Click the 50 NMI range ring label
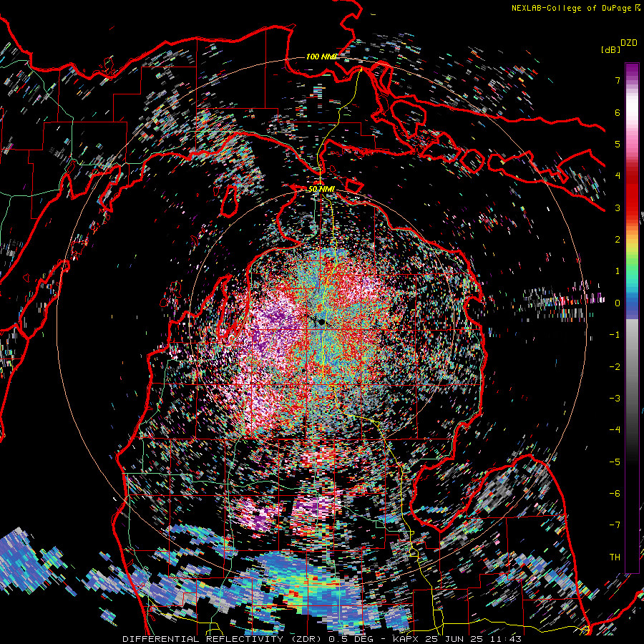Viewport: 644px width, 644px height. coord(321,189)
